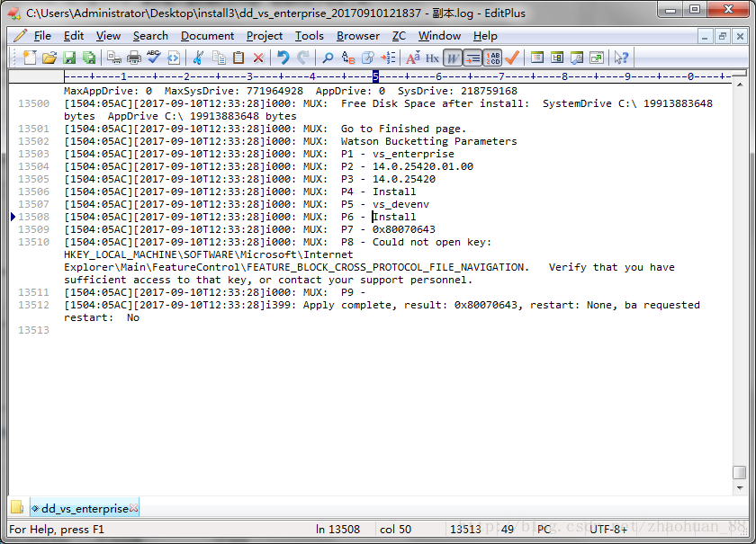
Task: Click 'Go to Finished page.' log text
Action: tap(403, 129)
